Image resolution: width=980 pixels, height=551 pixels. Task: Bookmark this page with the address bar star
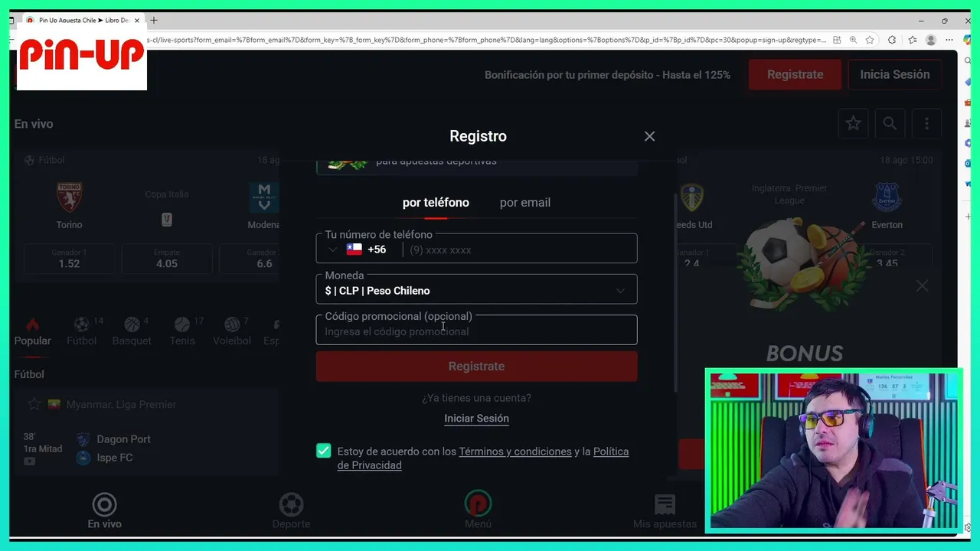[x=870, y=40]
